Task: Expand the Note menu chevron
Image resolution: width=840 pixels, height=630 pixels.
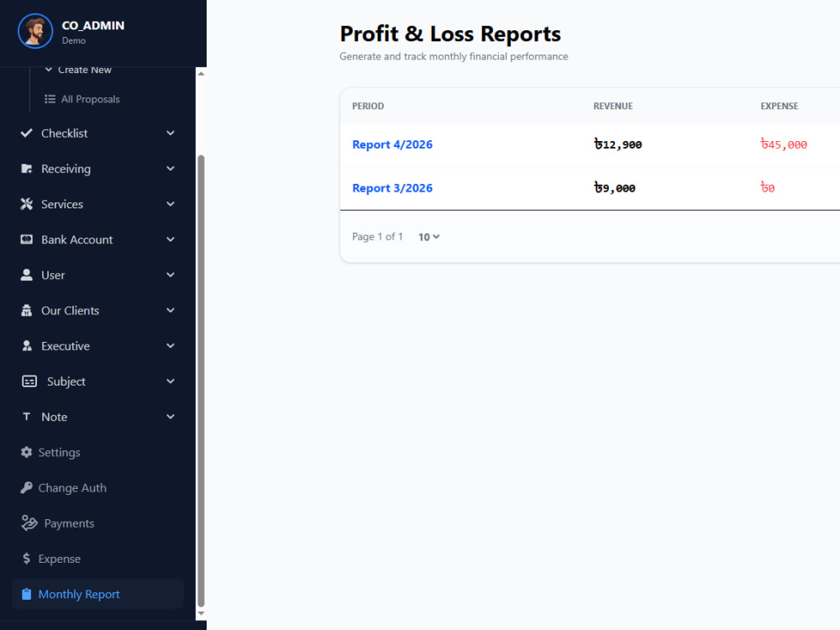Action: [x=171, y=417]
